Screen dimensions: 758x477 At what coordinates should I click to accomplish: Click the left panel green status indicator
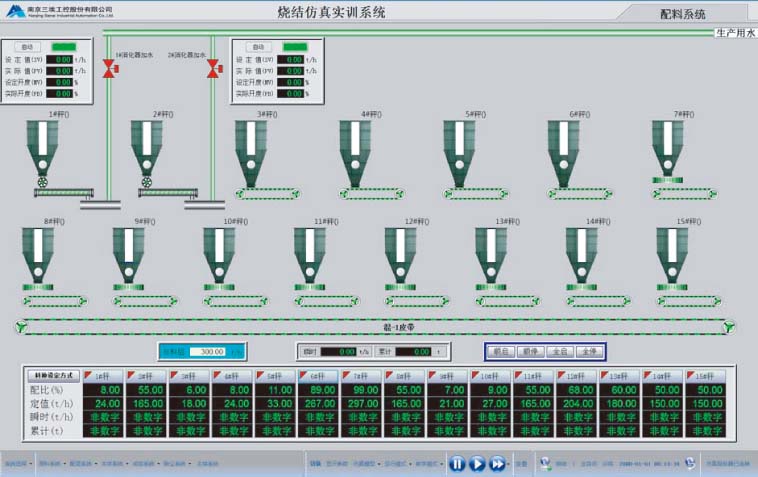pyautogui.click(x=65, y=47)
